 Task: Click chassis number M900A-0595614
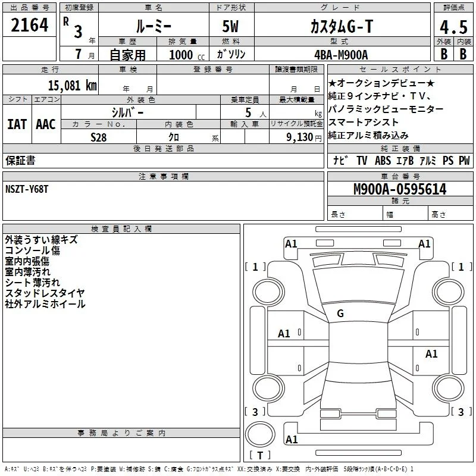[400, 189]
